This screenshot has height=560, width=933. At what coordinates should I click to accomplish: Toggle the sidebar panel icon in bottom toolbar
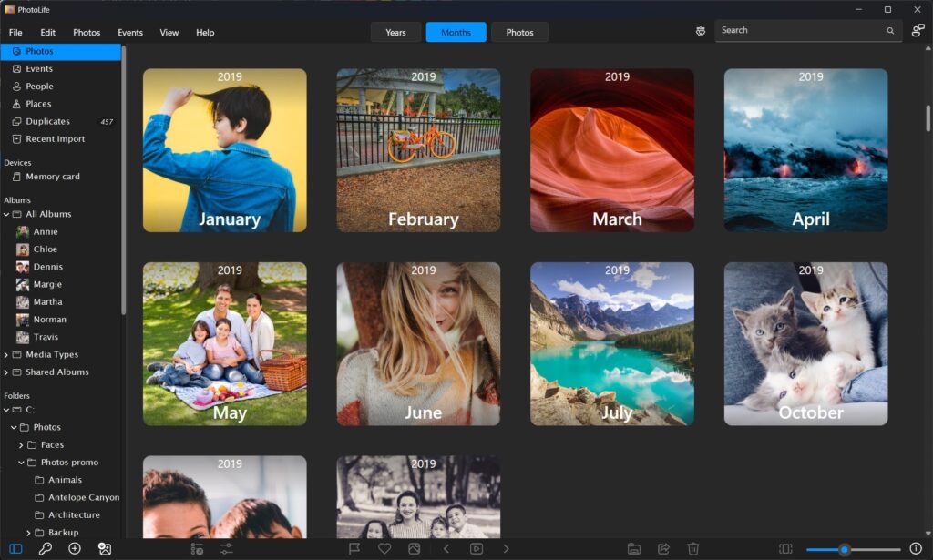click(16, 549)
